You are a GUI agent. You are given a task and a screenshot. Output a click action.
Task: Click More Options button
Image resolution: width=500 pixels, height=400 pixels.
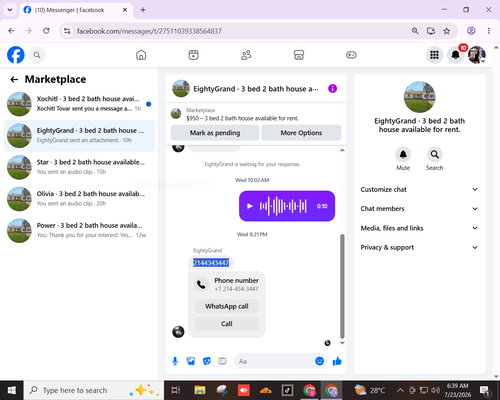click(x=301, y=133)
